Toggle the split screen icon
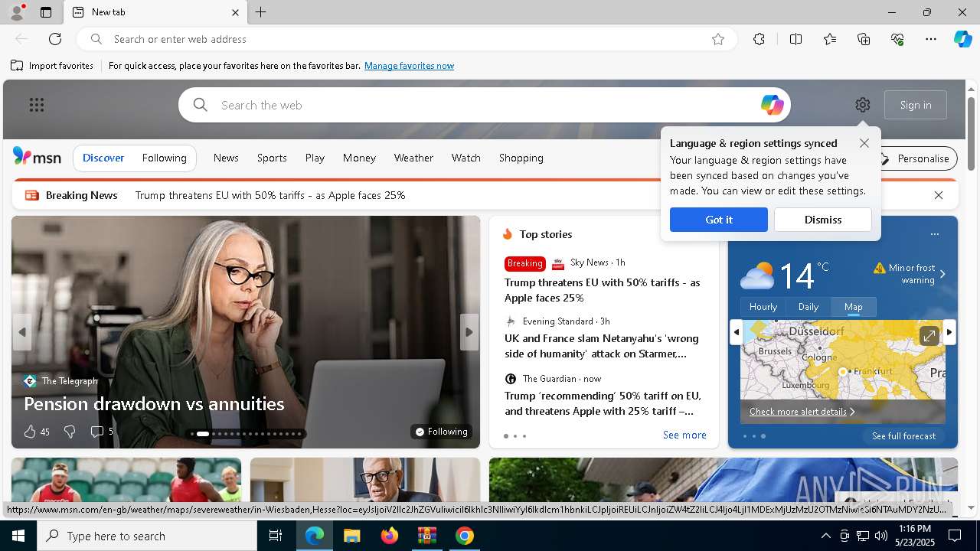This screenshot has height=551, width=980. [795, 39]
